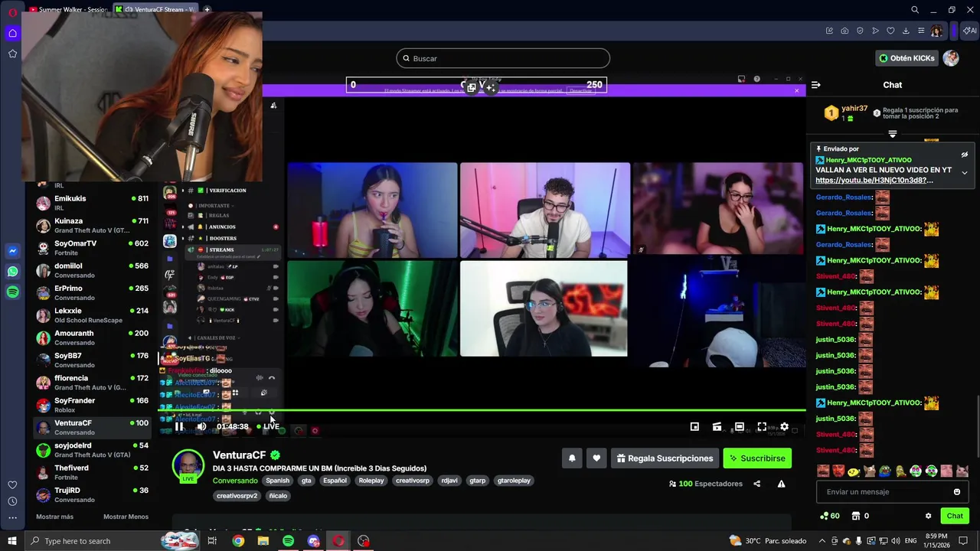Image resolution: width=980 pixels, height=551 pixels.
Task: Dismiss purple streamer mode banner
Action: (x=796, y=90)
